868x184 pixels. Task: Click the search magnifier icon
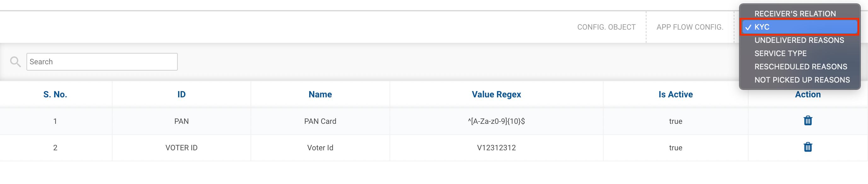(15, 62)
